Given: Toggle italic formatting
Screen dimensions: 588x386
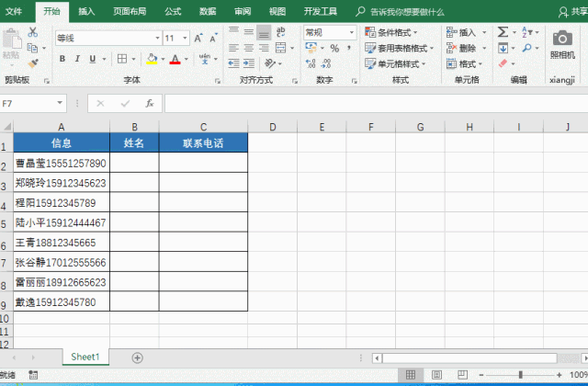Looking at the screenshot, I should 77,59.
